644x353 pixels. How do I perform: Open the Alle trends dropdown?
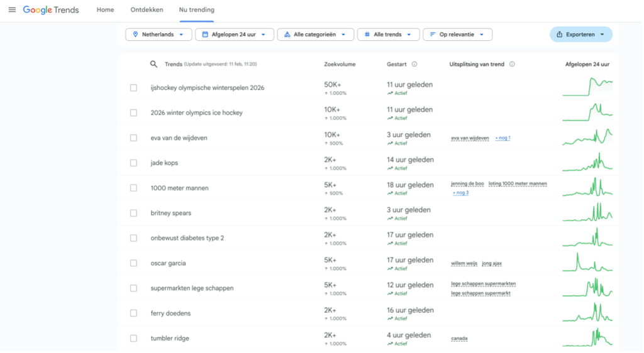(389, 35)
